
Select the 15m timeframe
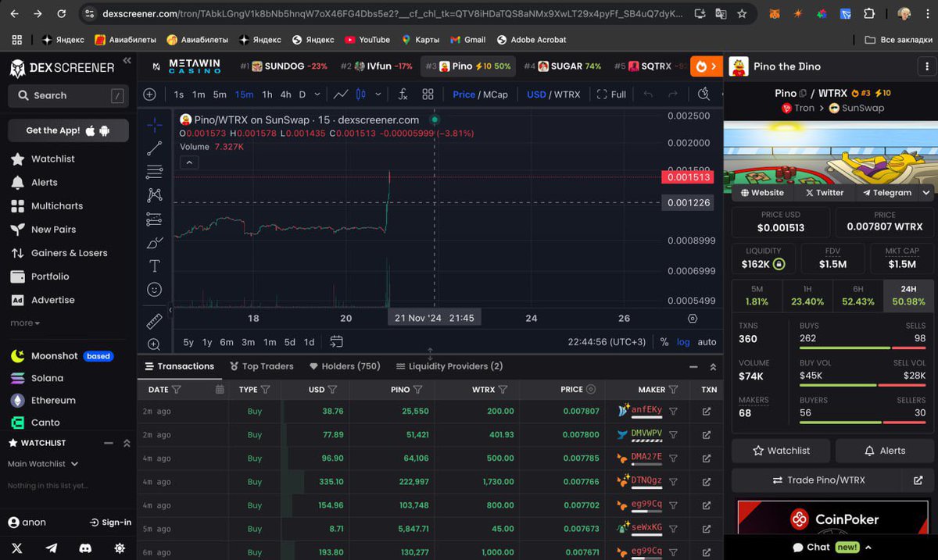(244, 95)
